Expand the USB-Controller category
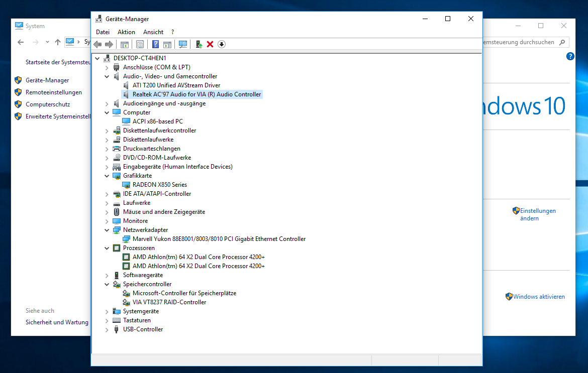The width and height of the screenshot is (588, 373). click(x=107, y=329)
